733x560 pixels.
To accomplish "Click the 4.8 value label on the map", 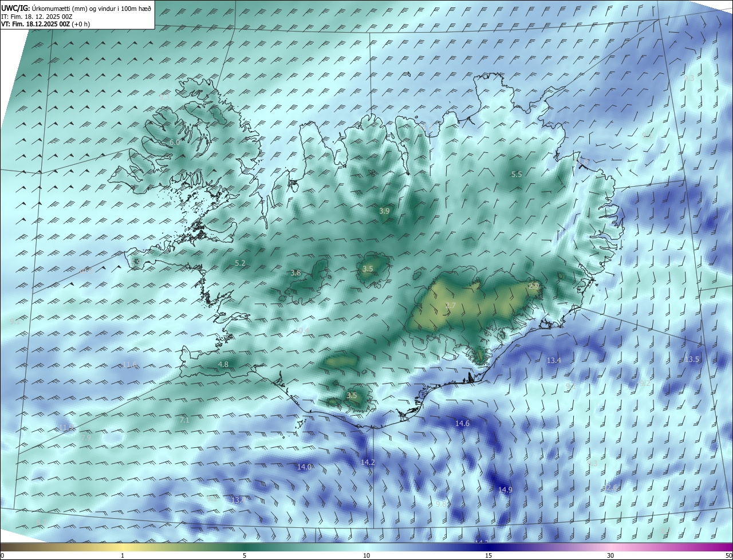I will pyautogui.click(x=223, y=364).
